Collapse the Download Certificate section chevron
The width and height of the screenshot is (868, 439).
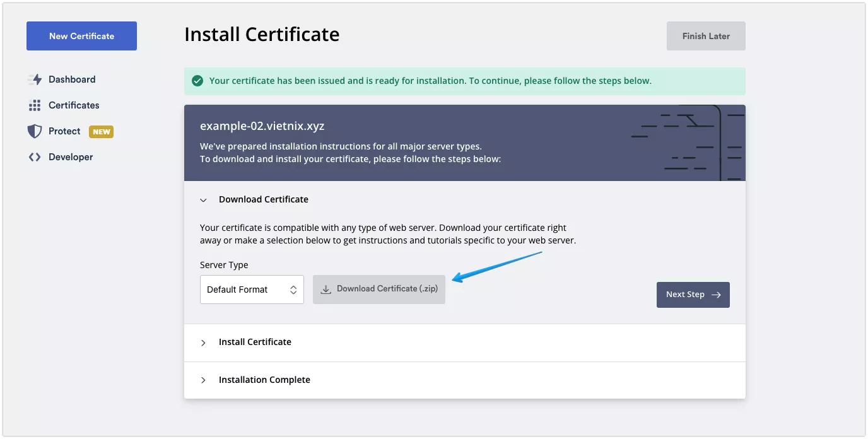(x=203, y=199)
